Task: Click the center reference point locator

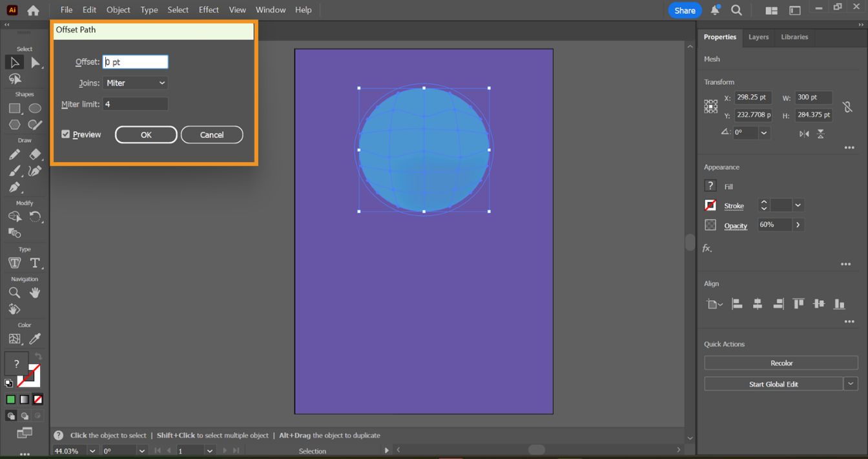Action: coord(710,106)
